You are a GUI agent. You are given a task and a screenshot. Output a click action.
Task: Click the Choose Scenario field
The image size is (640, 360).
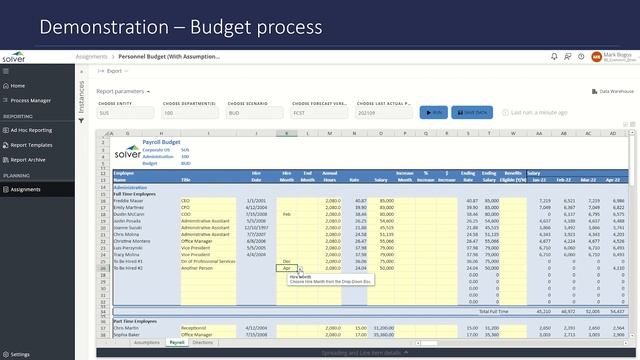254,113
